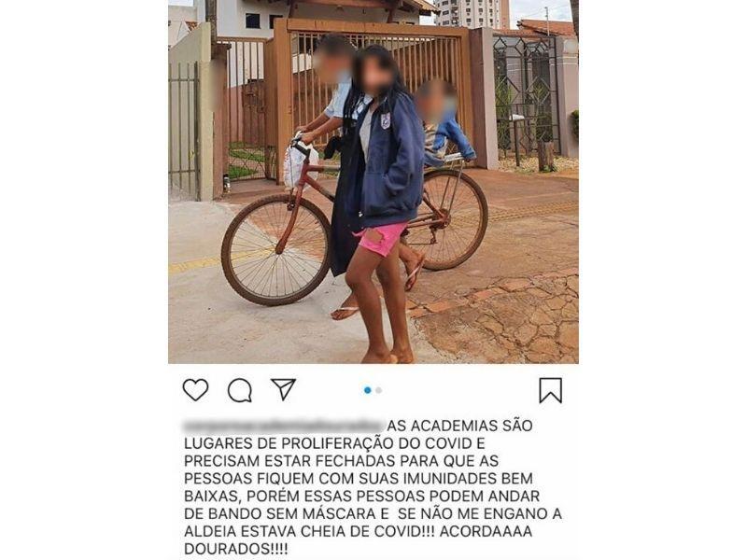This screenshot has height=560, width=747.
Task: Click the ornate metal fence on the right
Action: [526, 95]
